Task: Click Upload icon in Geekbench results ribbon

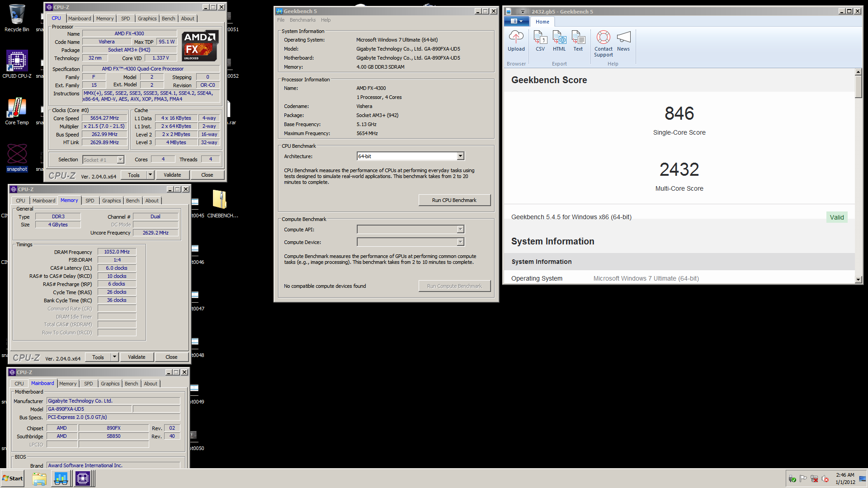Action: 516,41
